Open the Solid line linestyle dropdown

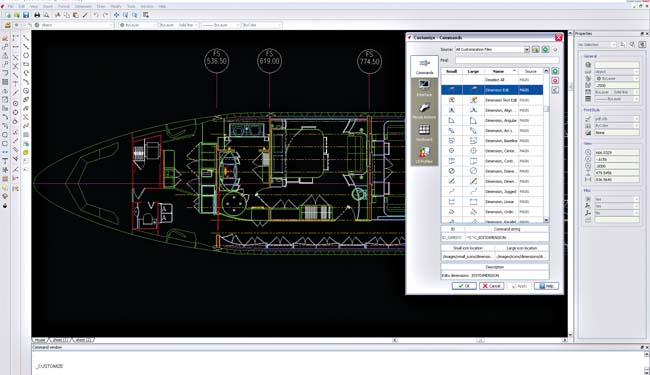coord(179,25)
